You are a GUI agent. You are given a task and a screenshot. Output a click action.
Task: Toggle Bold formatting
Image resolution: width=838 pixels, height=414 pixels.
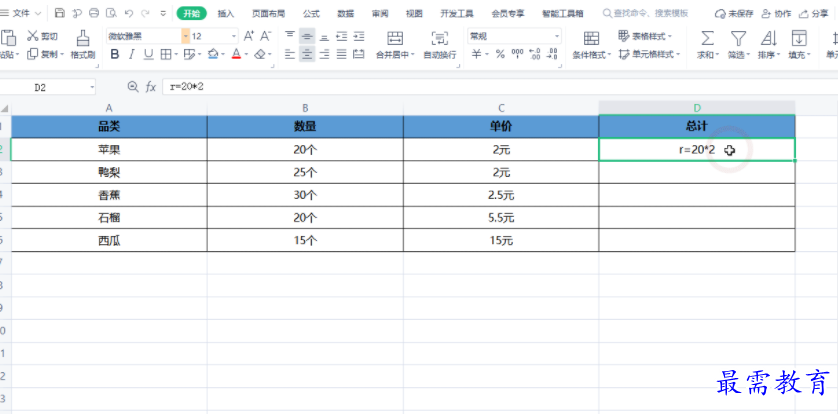click(x=114, y=54)
